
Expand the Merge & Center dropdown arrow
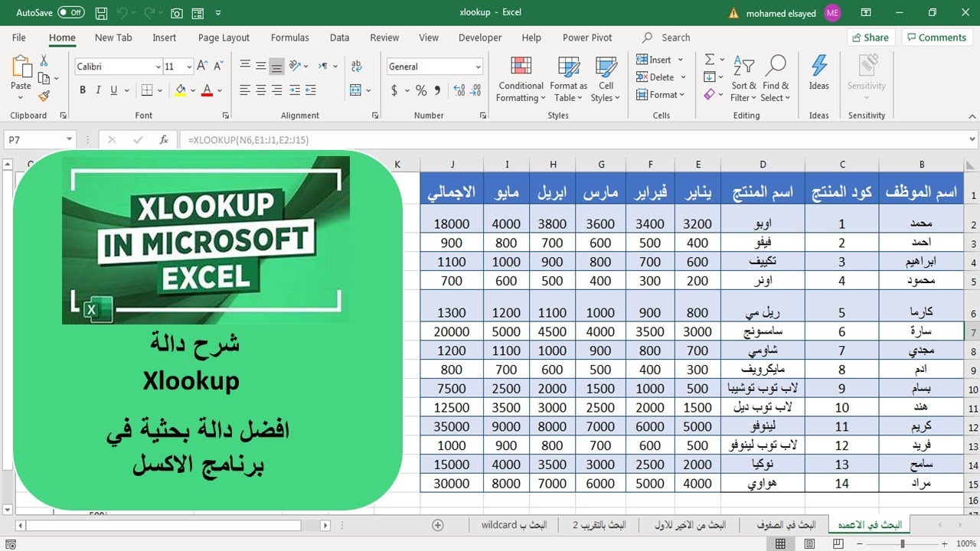370,90
